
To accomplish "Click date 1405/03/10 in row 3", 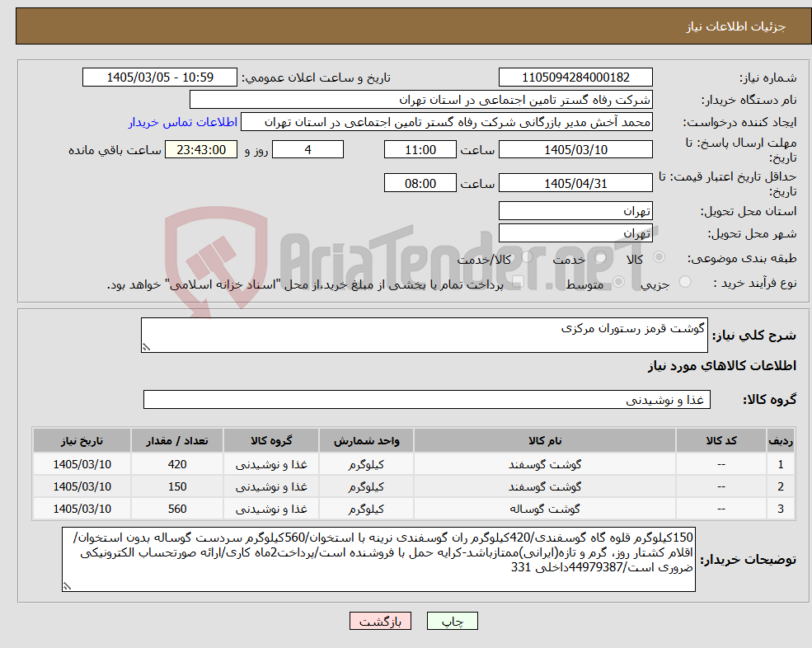I will [x=82, y=509].
